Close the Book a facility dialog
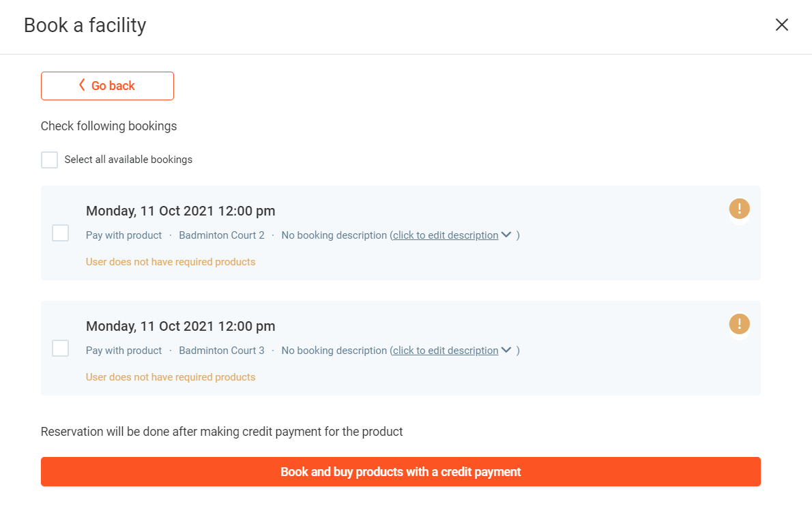Image resolution: width=812 pixels, height=532 pixels. pos(782,25)
